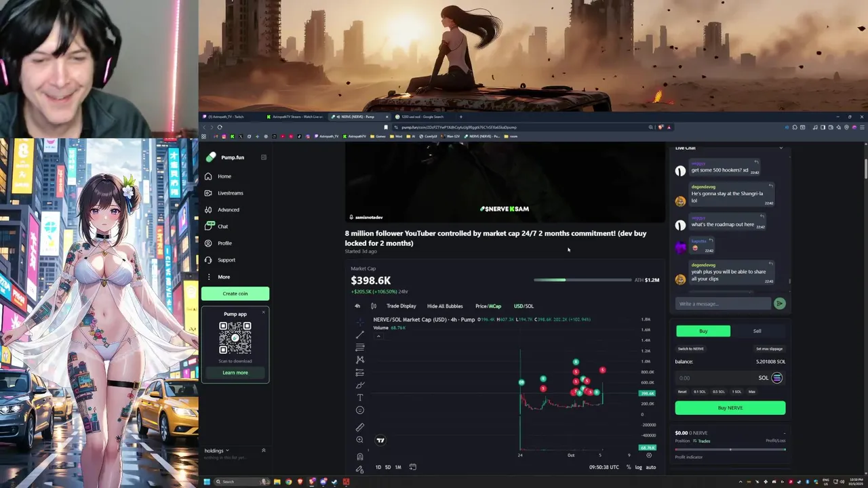
Task: Select the forecasting and measurement tool
Action: pyautogui.click(x=360, y=372)
